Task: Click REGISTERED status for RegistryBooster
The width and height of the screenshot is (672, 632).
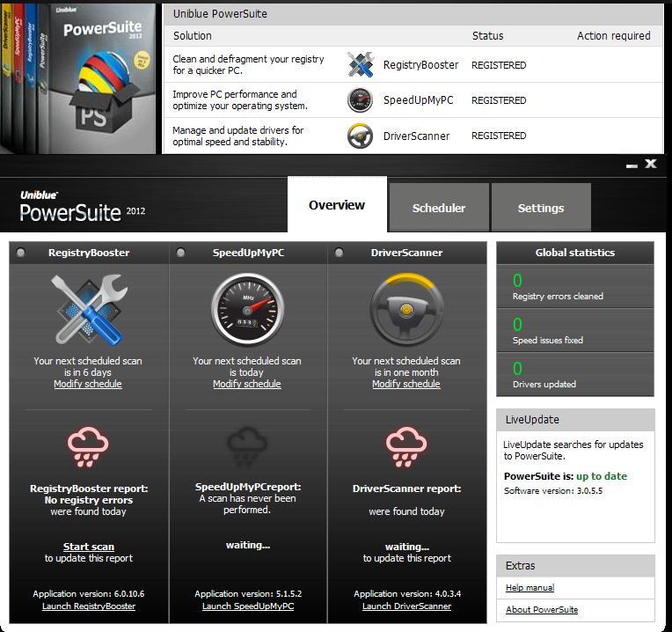Action: (x=499, y=65)
